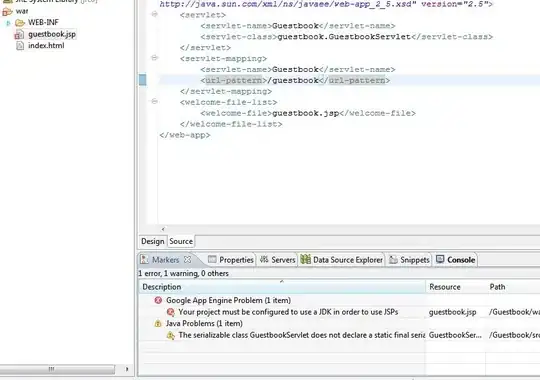The image size is (540, 380).
Task: Open the Servers view tab
Action: click(278, 260)
